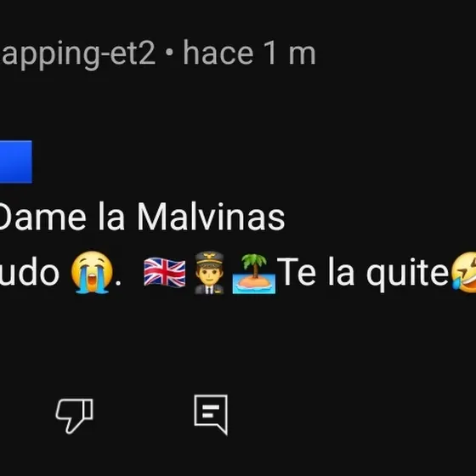
Task: Click the word 'Malvinas' in the comment
Action: click(211, 217)
